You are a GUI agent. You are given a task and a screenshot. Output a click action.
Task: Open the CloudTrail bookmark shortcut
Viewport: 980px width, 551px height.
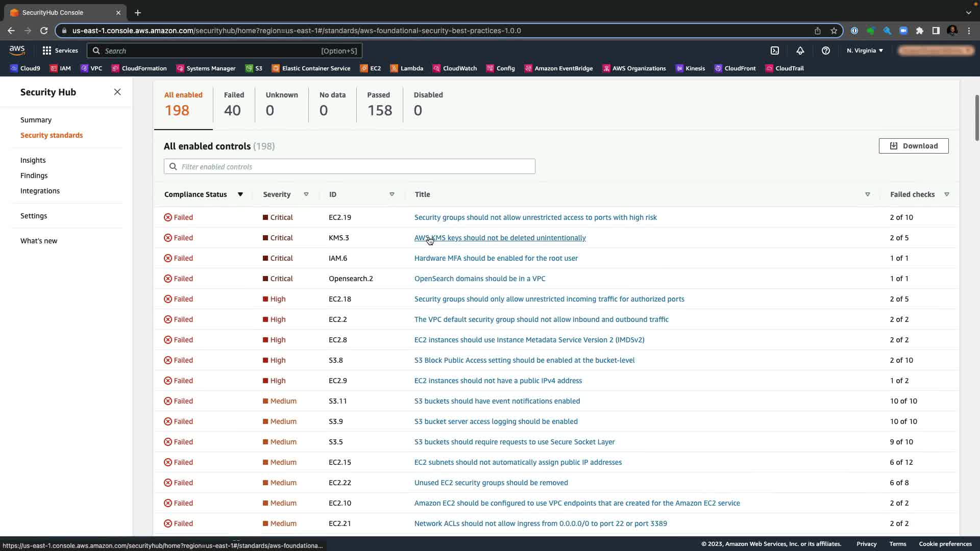tap(784, 68)
